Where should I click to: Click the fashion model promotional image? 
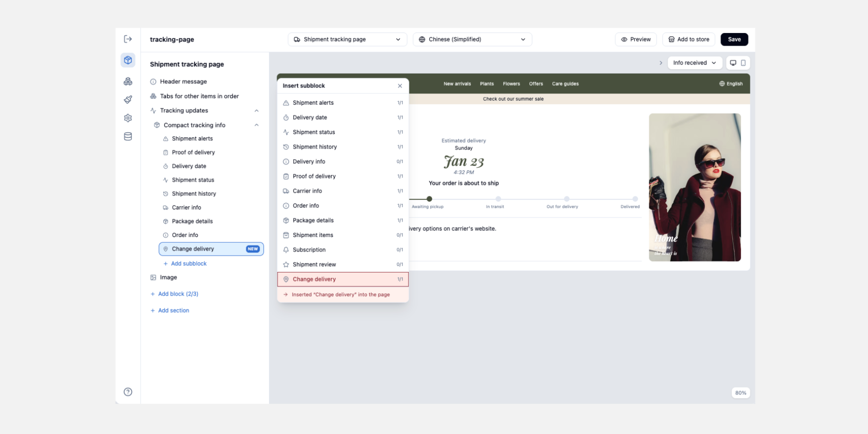694,187
